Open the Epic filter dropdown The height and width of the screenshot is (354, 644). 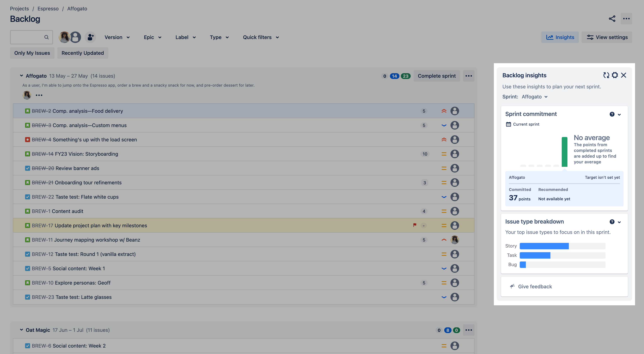pos(152,37)
